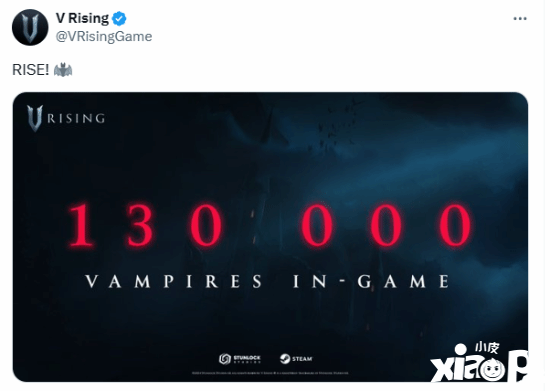
Task: Open the three-dot more options menu
Action: (x=520, y=19)
